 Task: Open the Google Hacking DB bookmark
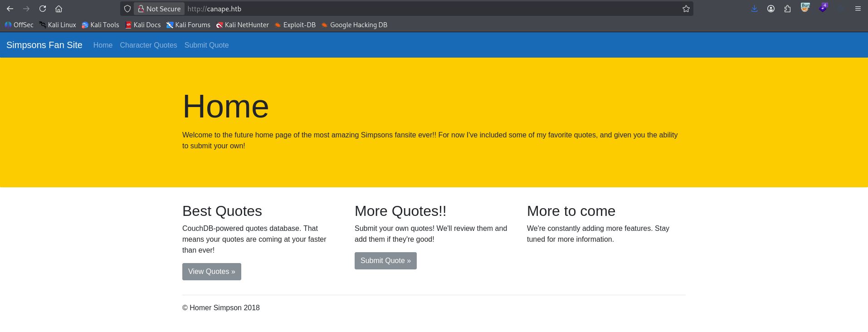(x=355, y=25)
